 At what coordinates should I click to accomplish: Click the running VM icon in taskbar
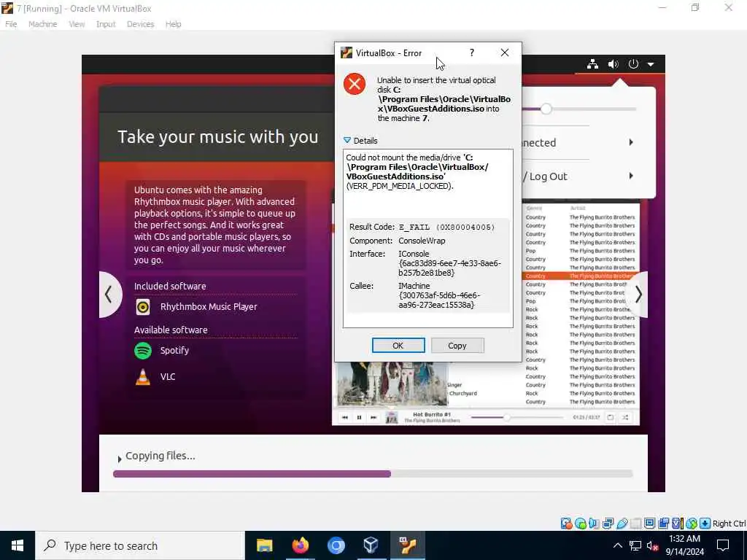407,545
